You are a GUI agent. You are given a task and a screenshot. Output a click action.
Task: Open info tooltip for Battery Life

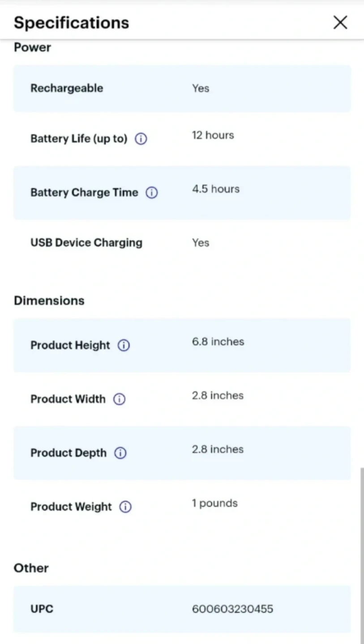pos(141,139)
